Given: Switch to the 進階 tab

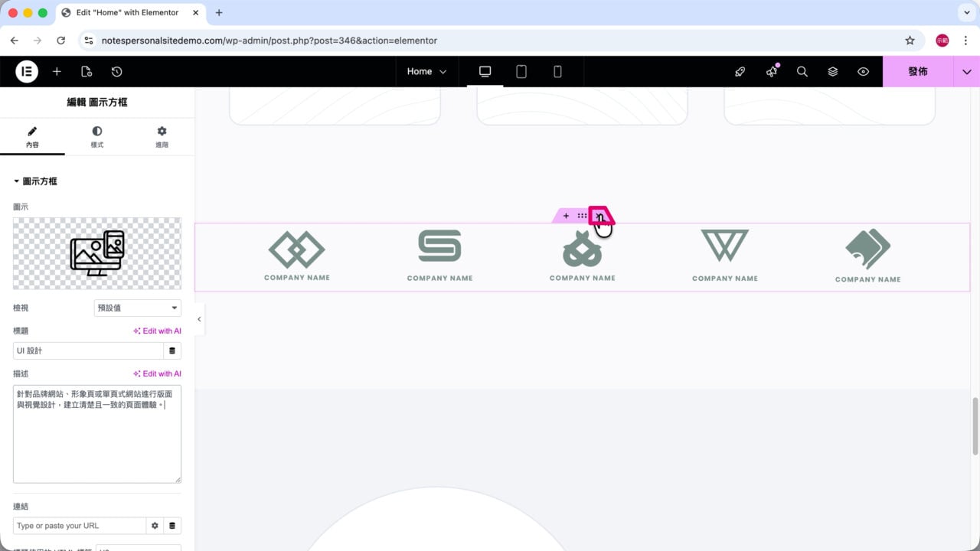Looking at the screenshot, I should click(162, 137).
